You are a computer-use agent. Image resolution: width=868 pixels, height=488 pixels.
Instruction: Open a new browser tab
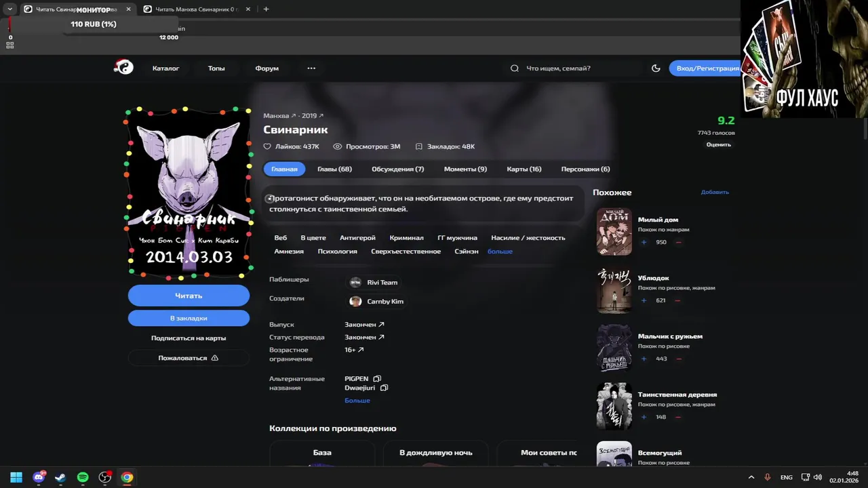[x=266, y=9]
